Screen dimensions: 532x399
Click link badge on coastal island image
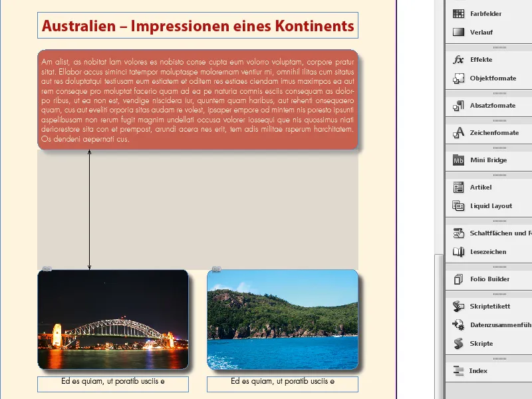click(217, 269)
